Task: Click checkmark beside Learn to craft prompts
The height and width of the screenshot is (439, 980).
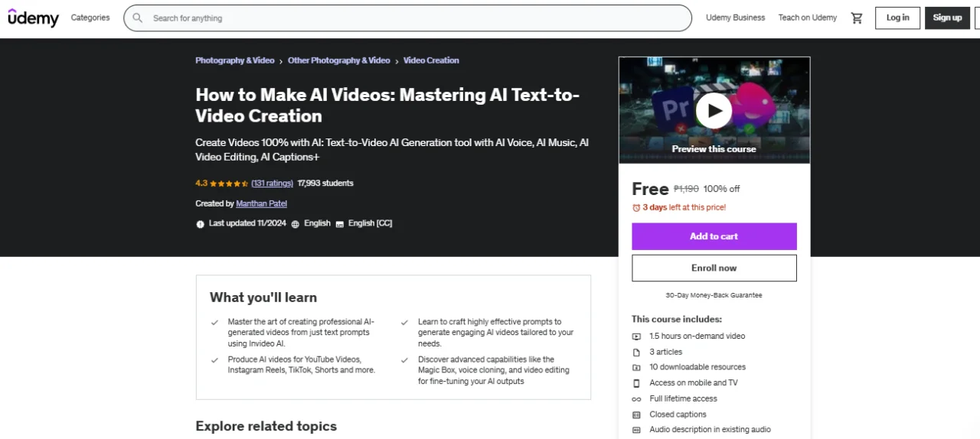Action: (405, 323)
